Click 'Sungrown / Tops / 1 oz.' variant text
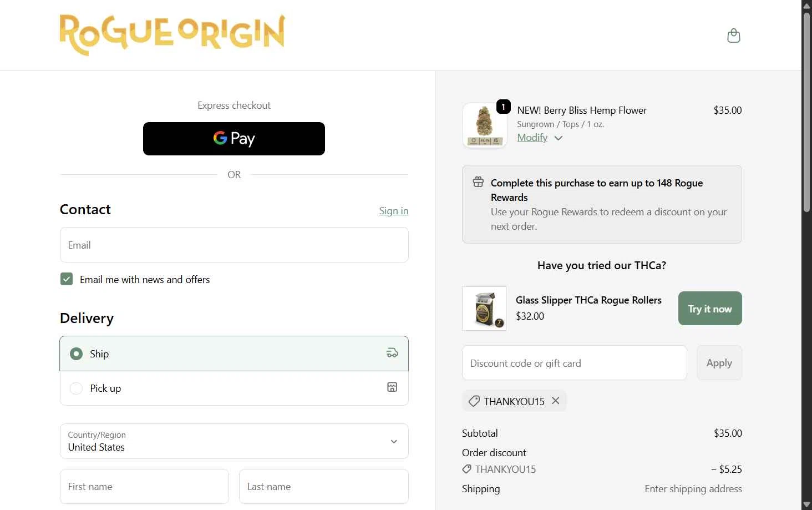This screenshot has width=812, height=510. pos(561,124)
